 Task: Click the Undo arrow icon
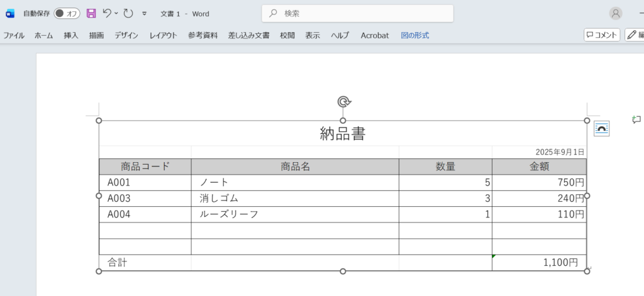coord(107,13)
